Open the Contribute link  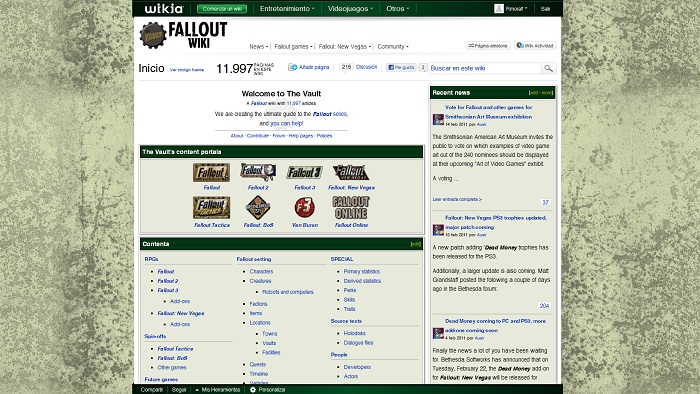click(258, 136)
